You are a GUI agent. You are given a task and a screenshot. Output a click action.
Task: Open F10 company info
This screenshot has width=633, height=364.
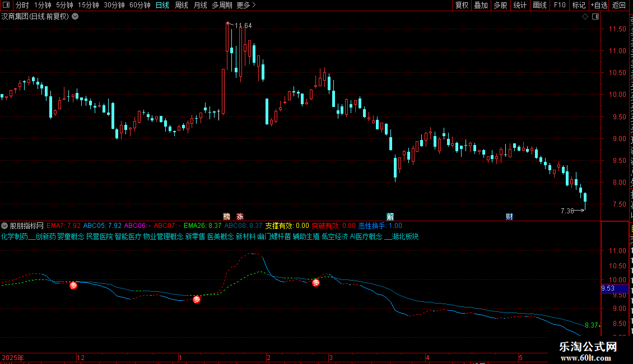click(560, 5)
